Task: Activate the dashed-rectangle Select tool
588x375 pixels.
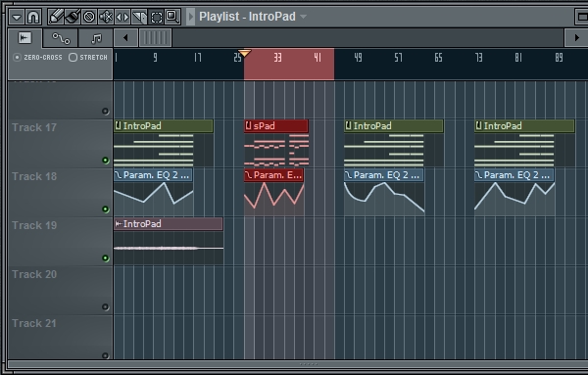Action: coord(156,17)
